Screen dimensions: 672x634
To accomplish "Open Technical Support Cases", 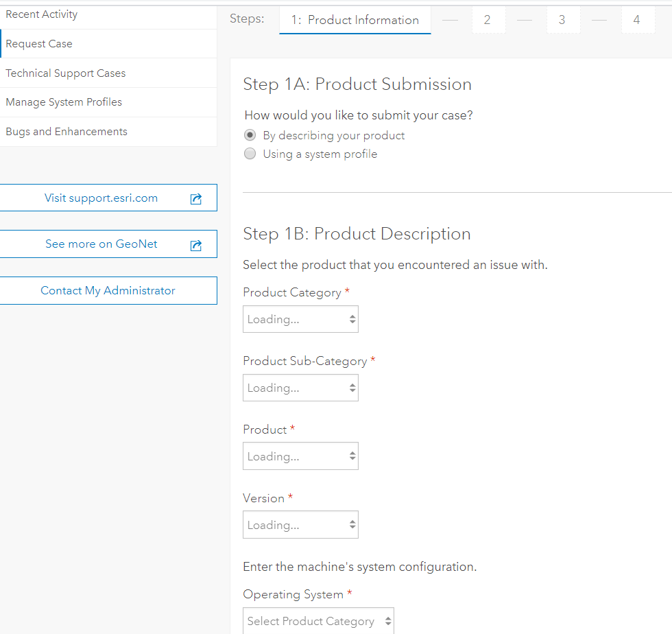I will [x=108, y=73].
